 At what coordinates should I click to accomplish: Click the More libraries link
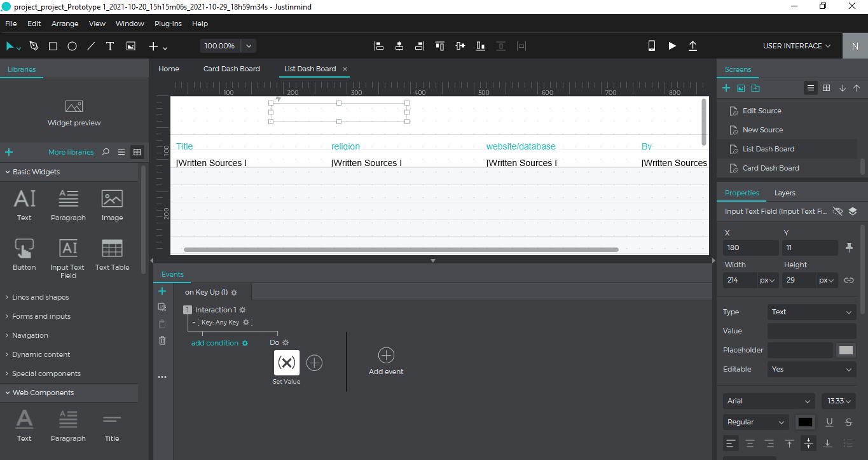tap(71, 152)
